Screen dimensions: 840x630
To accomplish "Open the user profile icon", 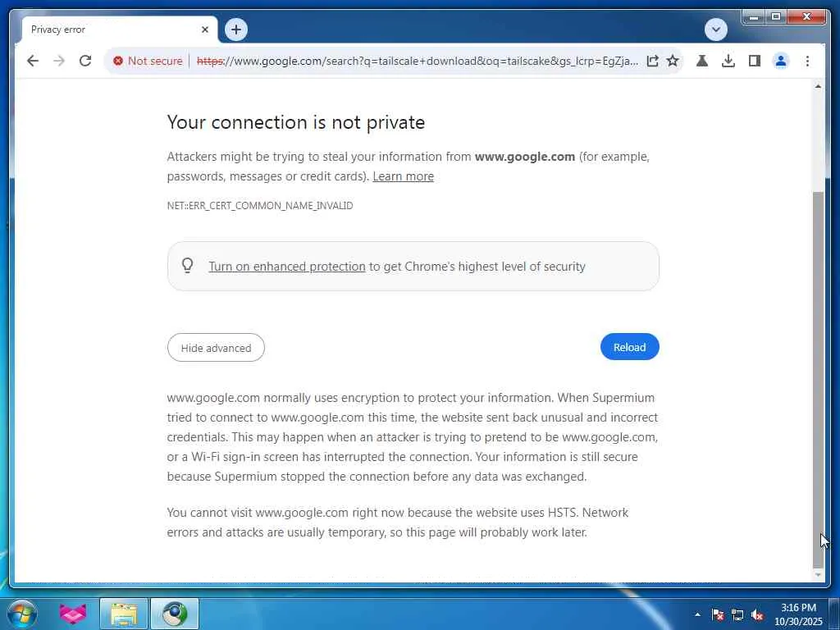I will 781,61.
